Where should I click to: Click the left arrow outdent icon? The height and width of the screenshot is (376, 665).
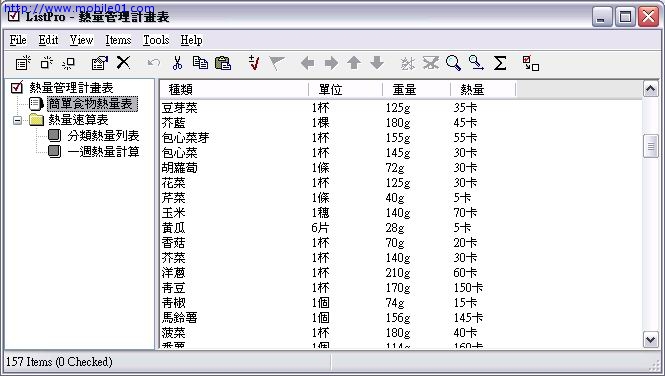(307, 64)
